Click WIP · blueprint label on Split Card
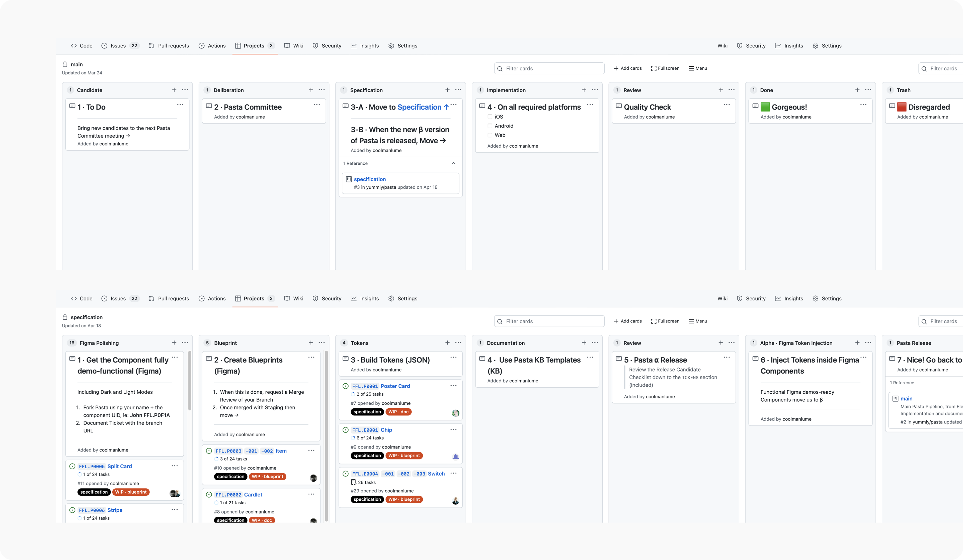Image resolution: width=963 pixels, height=560 pixels. tap(131, 492)
